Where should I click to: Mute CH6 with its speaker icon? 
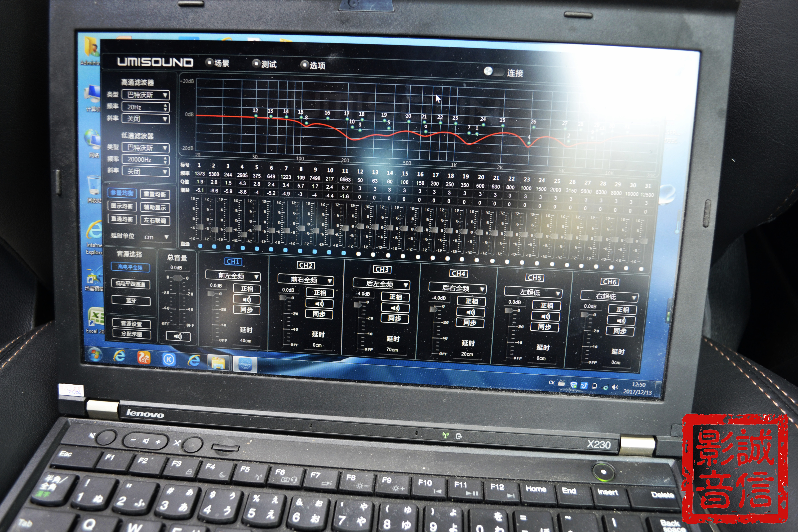(621, 320)
